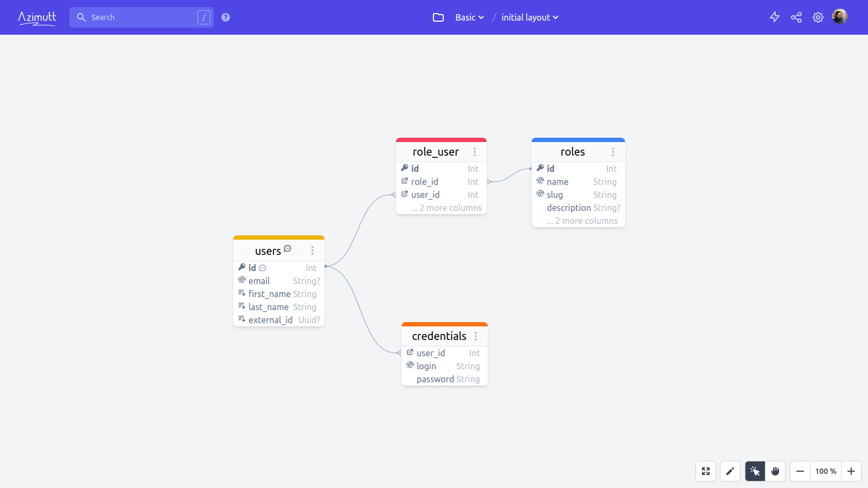Open the Basic project dropdown
The width and height of the screenshot is (868, 488).
coord(469,17)
